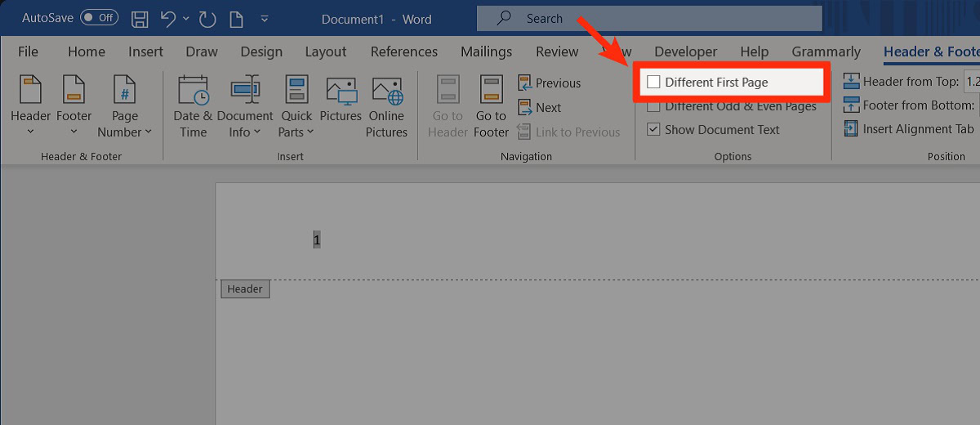Click the Header label tag on page
The image size is (980, 425).
245,289
